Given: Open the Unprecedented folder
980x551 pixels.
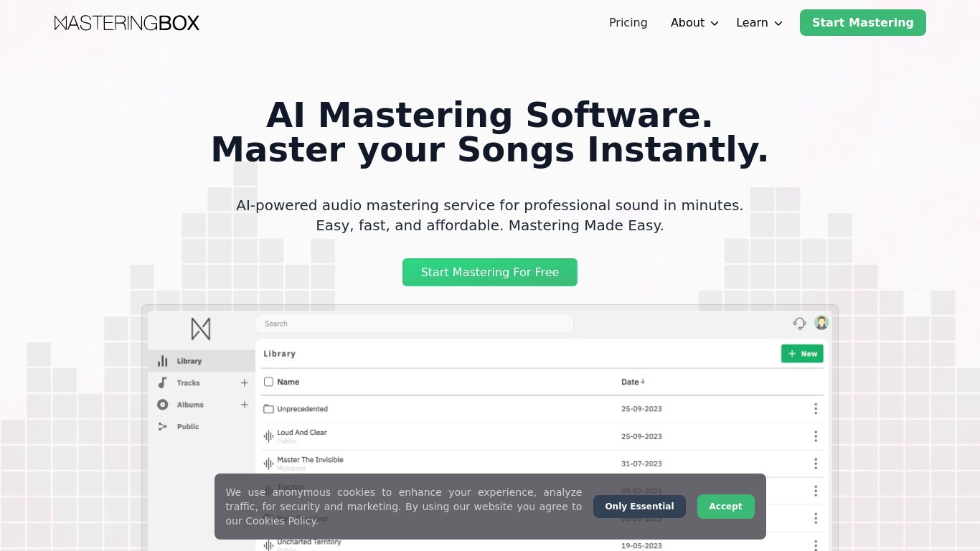Looking at the screenshot, I should [x=302, y=409].
